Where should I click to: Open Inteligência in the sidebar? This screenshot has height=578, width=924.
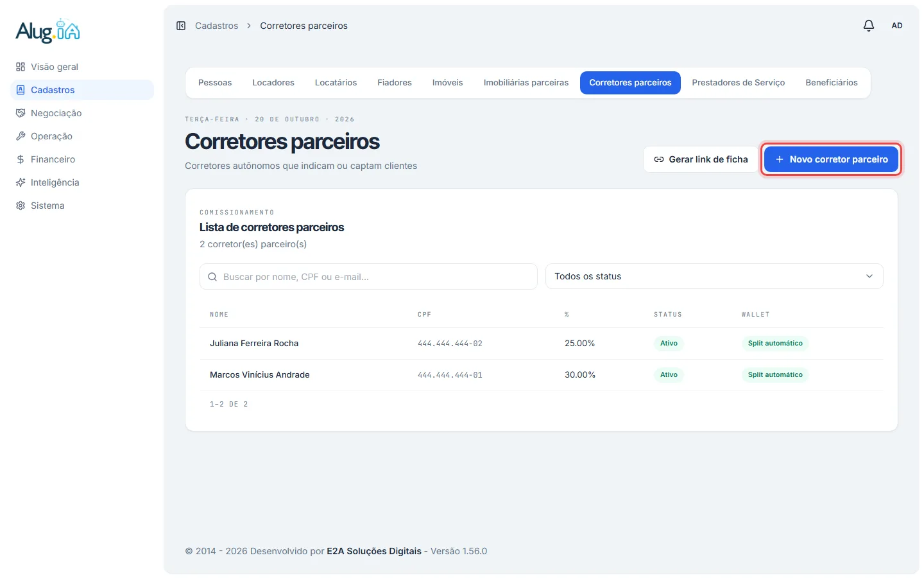[82, 182]
